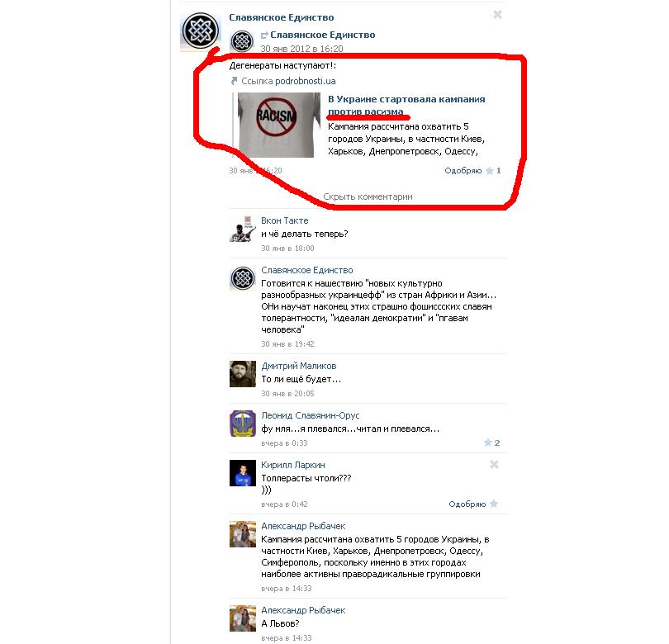Open post timestamp 30 янв 2012 в 16:20
669x644 pixels.
pyautogui.click(x=301, y=49)
